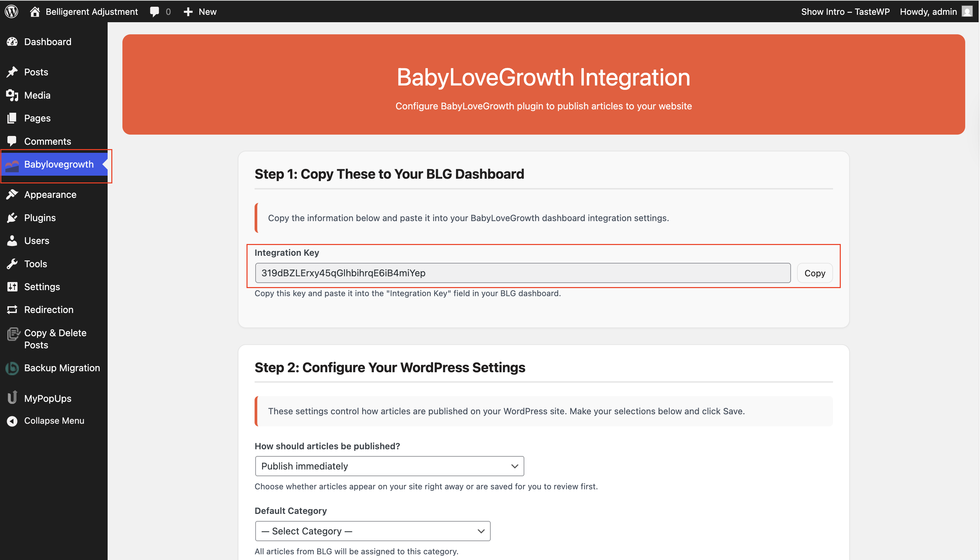Expand the Select Category dropdown
Viewport: 980px width, 560px height.
372,531
